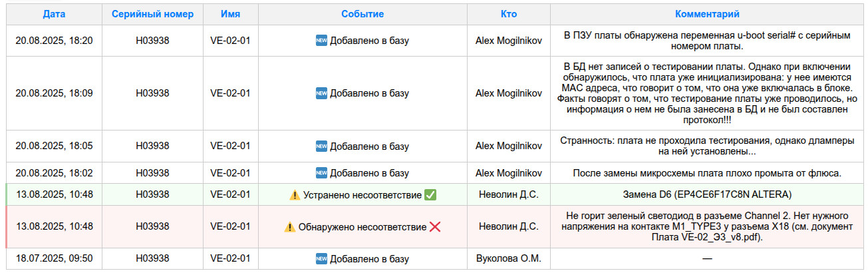Viewport: 868px width, 275px height.
Task: Click the Комментарий column header
Action: point(707,14)
